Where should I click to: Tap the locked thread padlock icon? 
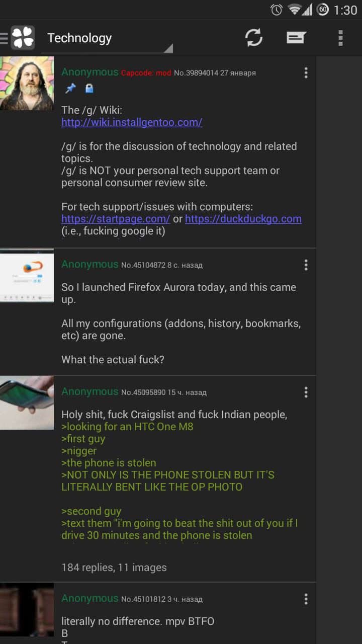pyautogui.click(x=89, y=89)
